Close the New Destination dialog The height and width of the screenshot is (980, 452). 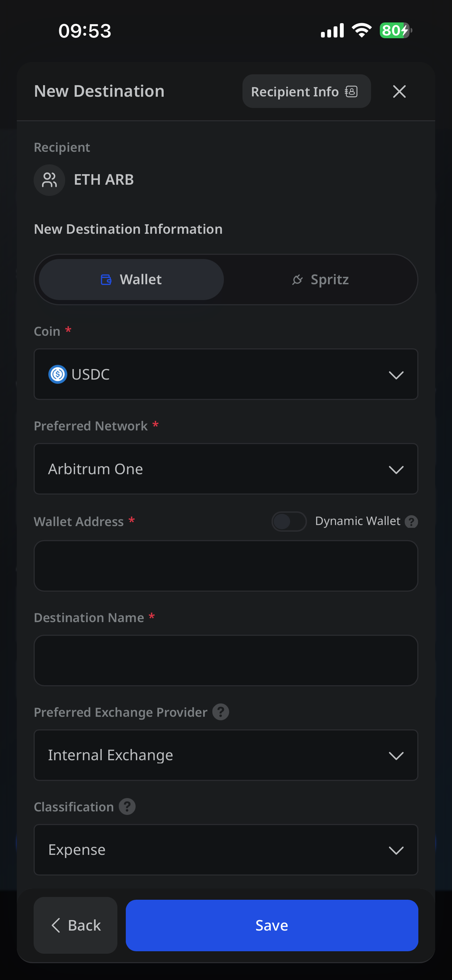399,91
